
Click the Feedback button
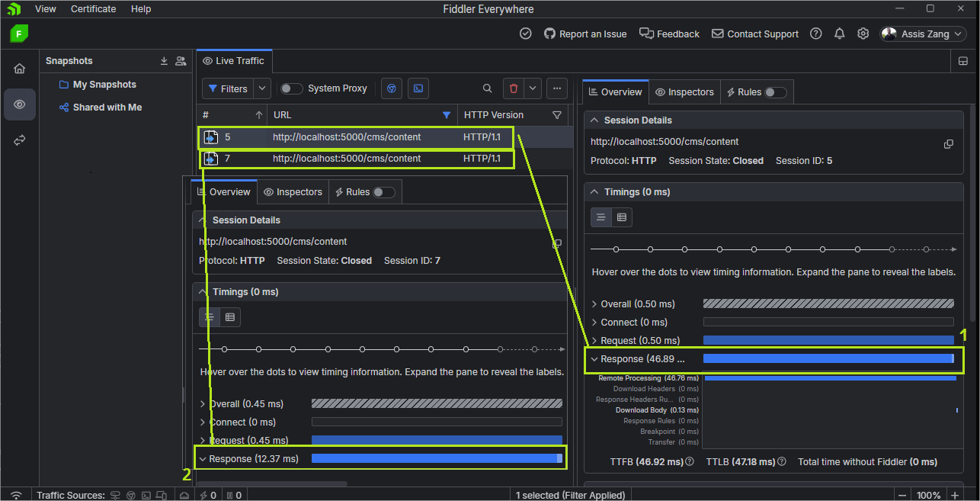669,34
